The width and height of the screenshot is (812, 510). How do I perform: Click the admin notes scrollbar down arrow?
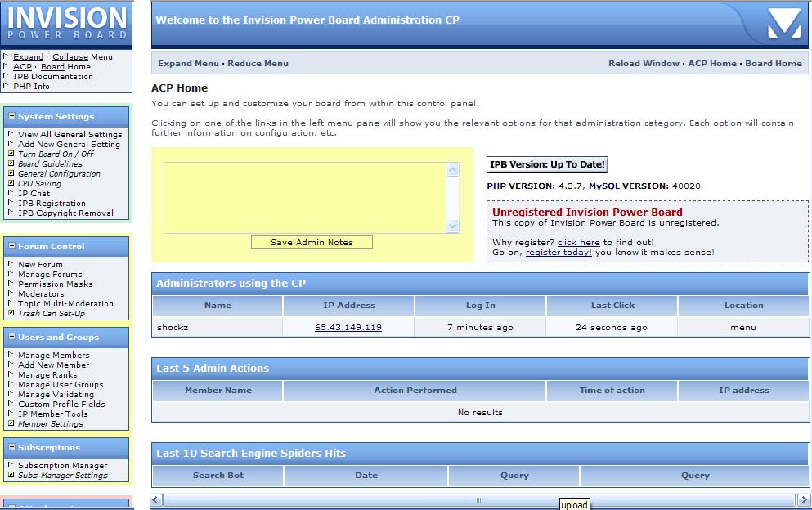(452, 226)
